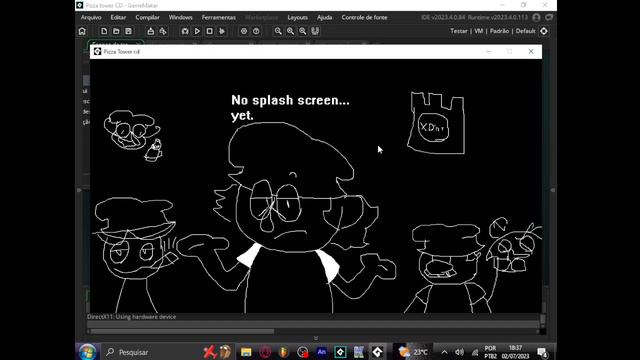Viewport: 640px width, 360px height.
Task: Open the Ferramentas menu
Action: click(x=219, y=17)
